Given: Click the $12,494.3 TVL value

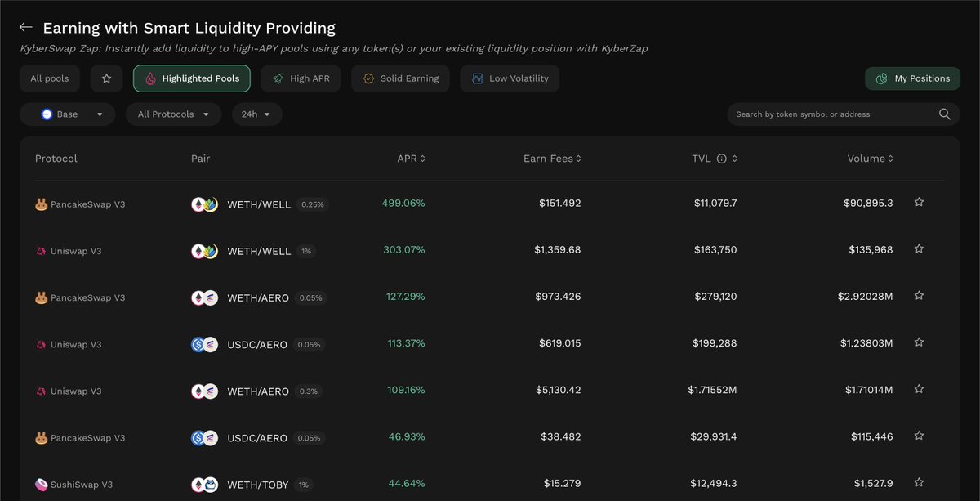Looking at the screenshot, I should pos(714,484).
